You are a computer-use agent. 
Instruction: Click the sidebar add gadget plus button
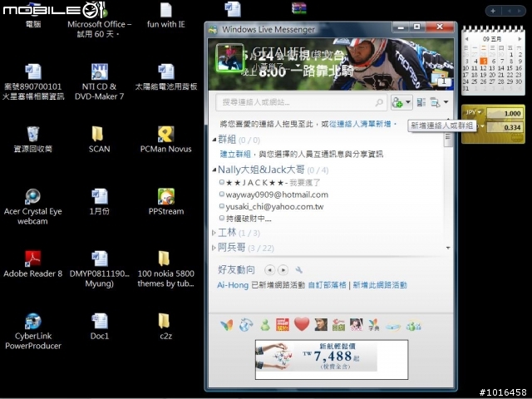493,11
